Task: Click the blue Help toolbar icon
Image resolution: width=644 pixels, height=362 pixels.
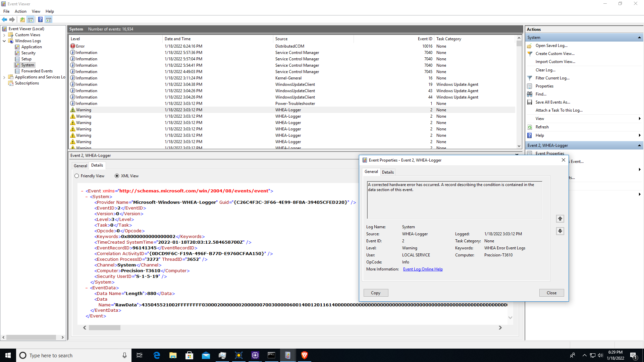Action: coord(40,20)
